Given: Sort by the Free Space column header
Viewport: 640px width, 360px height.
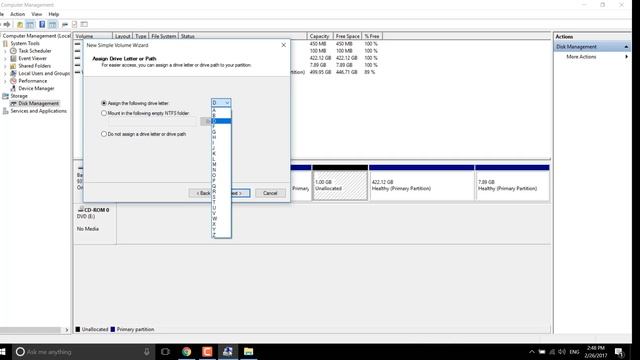Looking at the screenshot, I should point(347,36).
